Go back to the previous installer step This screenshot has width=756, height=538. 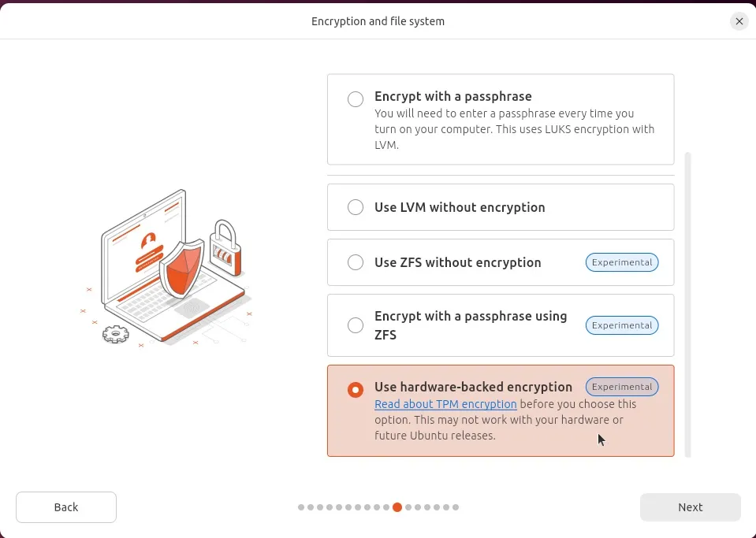coord(65,506)
